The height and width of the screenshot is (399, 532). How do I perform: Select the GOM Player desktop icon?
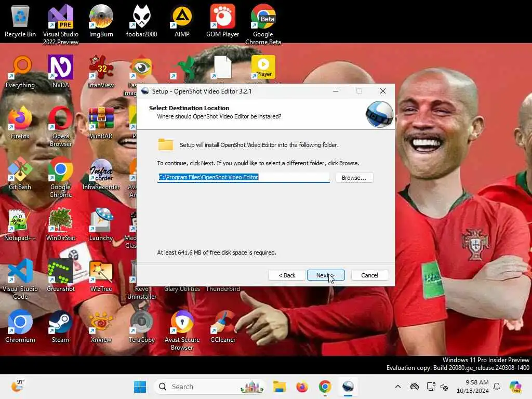pyautogui.click(x=222, y=21)
